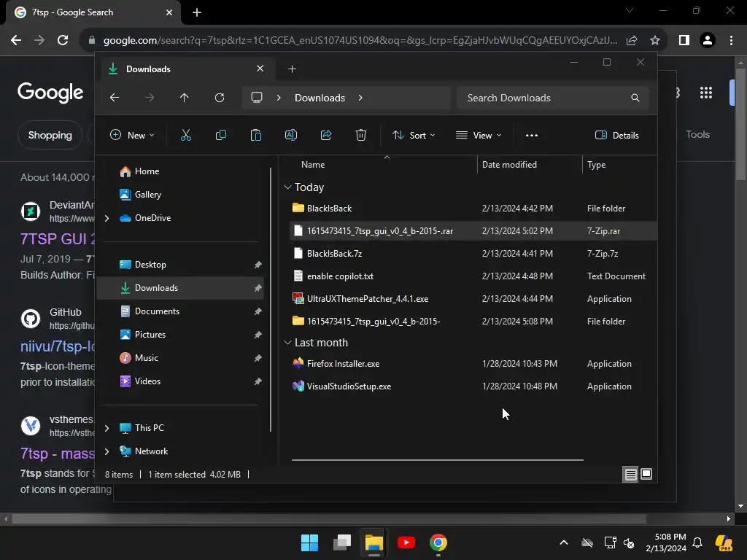Image resolution: width=747 pixels, height=560 pixels.
Task: Open the See more three-dots menu
Action: coord(532,135)
